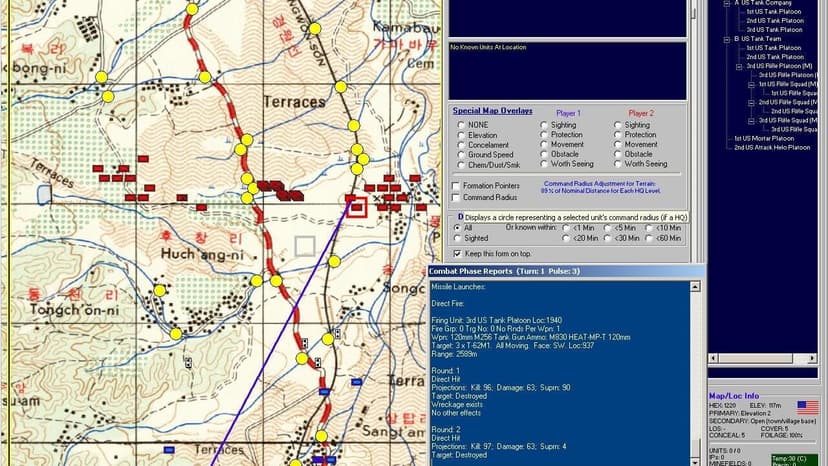Enable the Formation Pointers checkbox

pos(456,186)
